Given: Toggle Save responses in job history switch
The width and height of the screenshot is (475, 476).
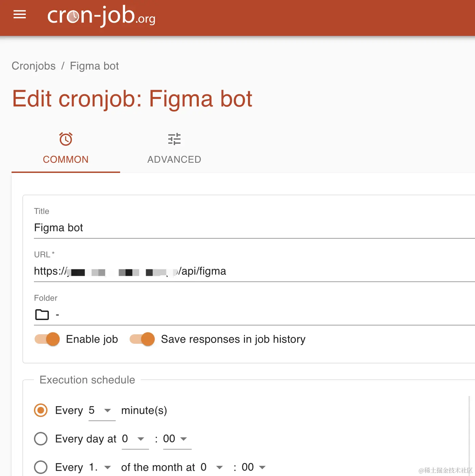Looking at the screenshot, I should (x=142, y=339).
